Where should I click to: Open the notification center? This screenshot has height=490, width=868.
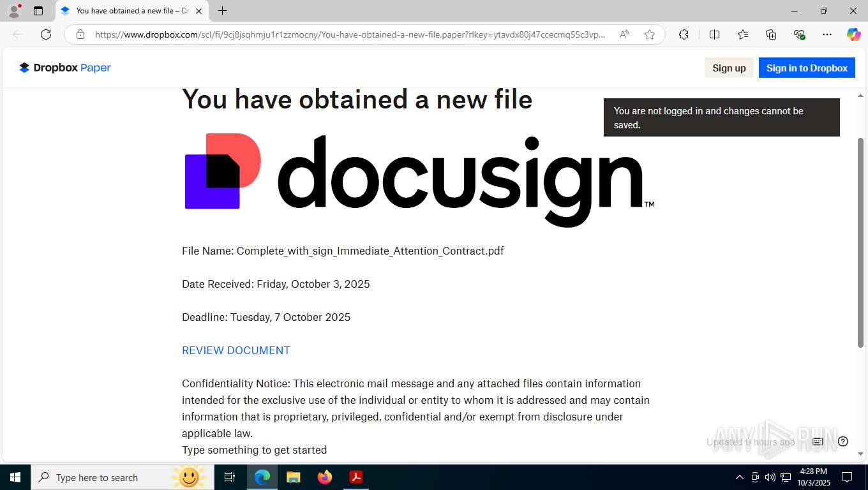[x=847, y=477]
